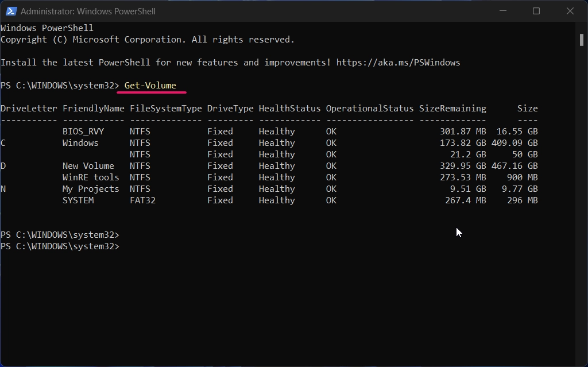Screen dimensions: 588x367
Task: Click the Administrator: Windows PowerShell title text
Action: [x=88, y=11]
